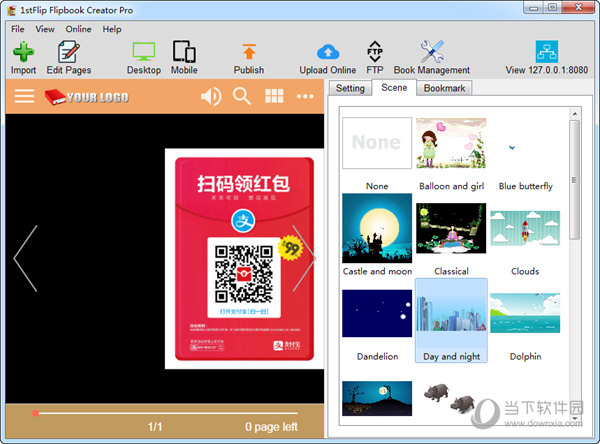
Task: Click the scene list scroll up arrow
Action: pos(574,114)
